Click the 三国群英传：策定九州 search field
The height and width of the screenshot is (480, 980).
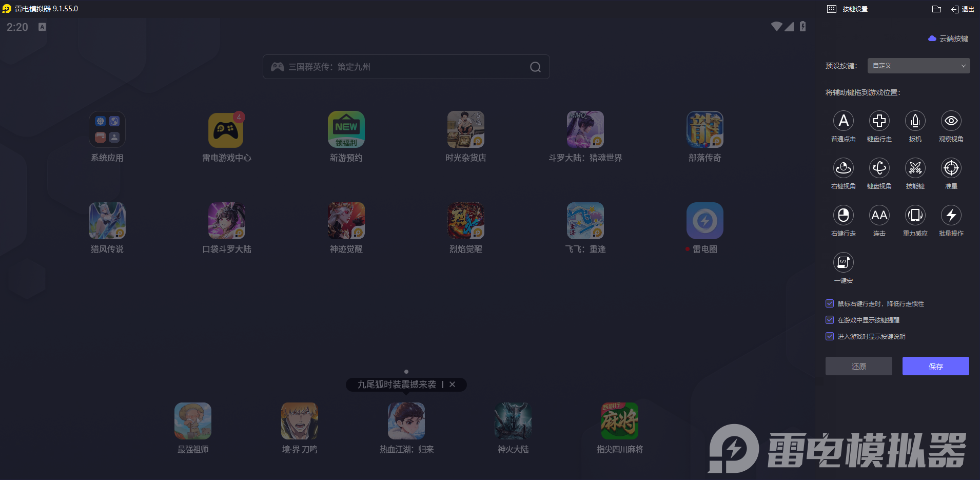tap(406, 67)
